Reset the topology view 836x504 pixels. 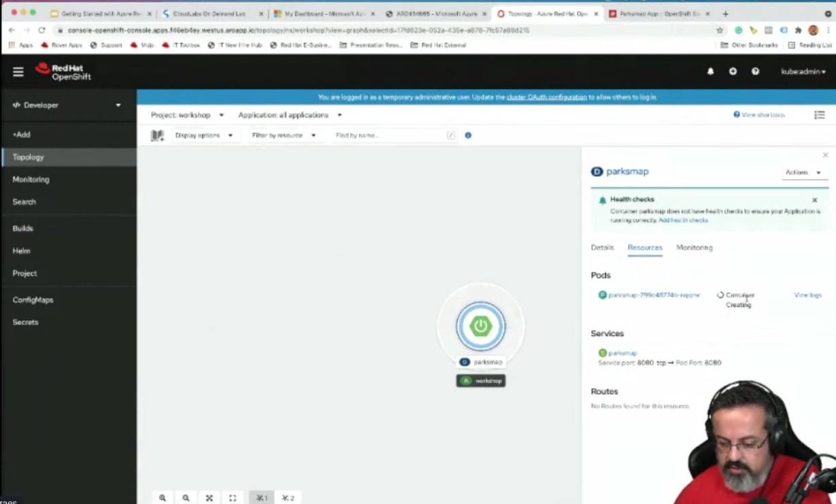coord(233,498)
